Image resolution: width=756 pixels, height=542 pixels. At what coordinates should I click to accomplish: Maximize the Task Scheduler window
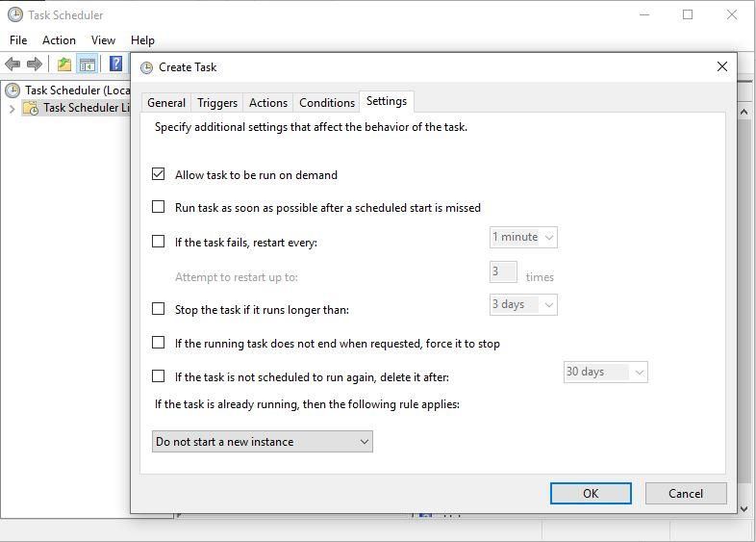pyautogui.click(x=688, y=15)
